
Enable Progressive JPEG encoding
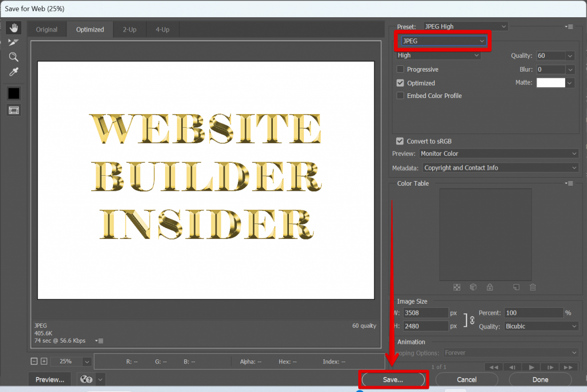[400, 69]
